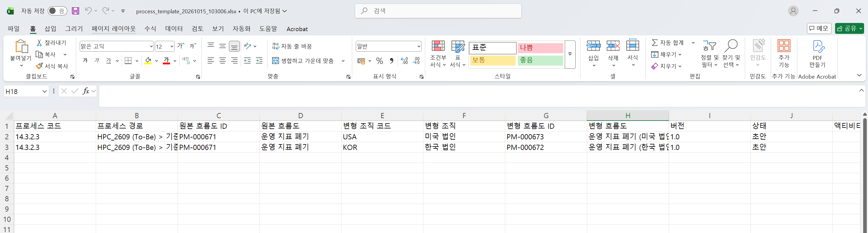Screen dimensions: 868x233
Task: Click the 메모 (Comments) button
Action: click(x=819, y=28)
